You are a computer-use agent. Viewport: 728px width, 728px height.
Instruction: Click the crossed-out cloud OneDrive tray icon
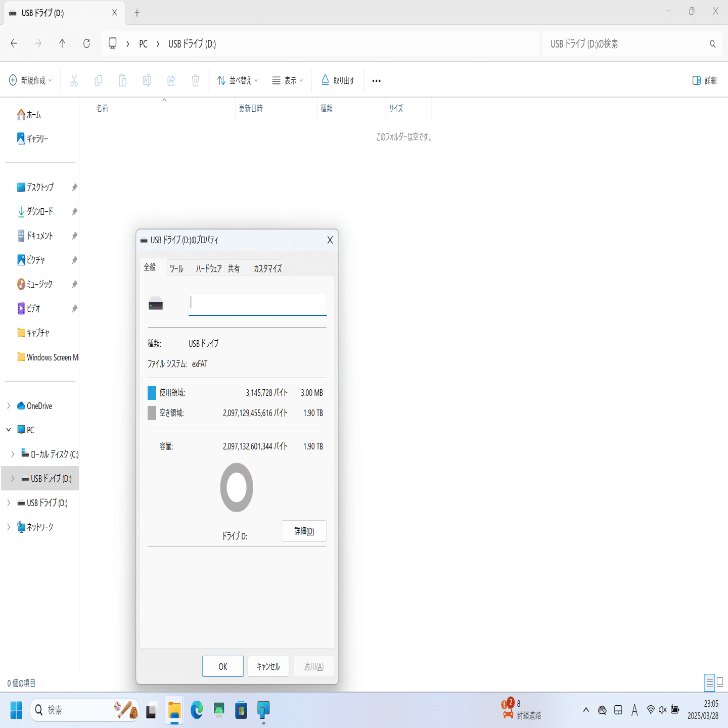(x=602, y=710)
